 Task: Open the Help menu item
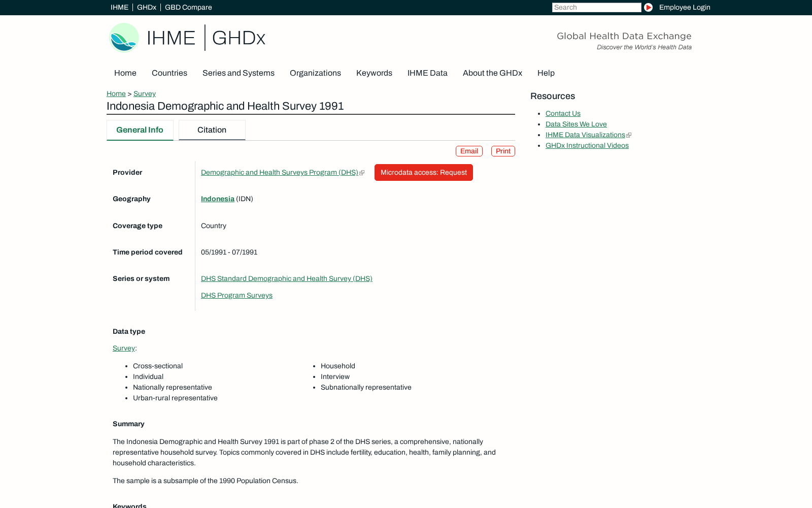coord(546,73)
